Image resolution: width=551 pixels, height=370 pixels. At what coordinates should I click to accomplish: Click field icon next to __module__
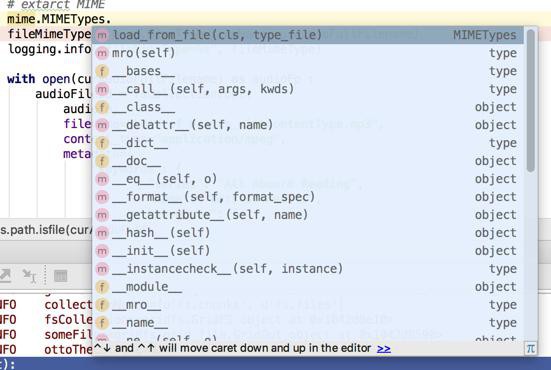click(102, 287)
